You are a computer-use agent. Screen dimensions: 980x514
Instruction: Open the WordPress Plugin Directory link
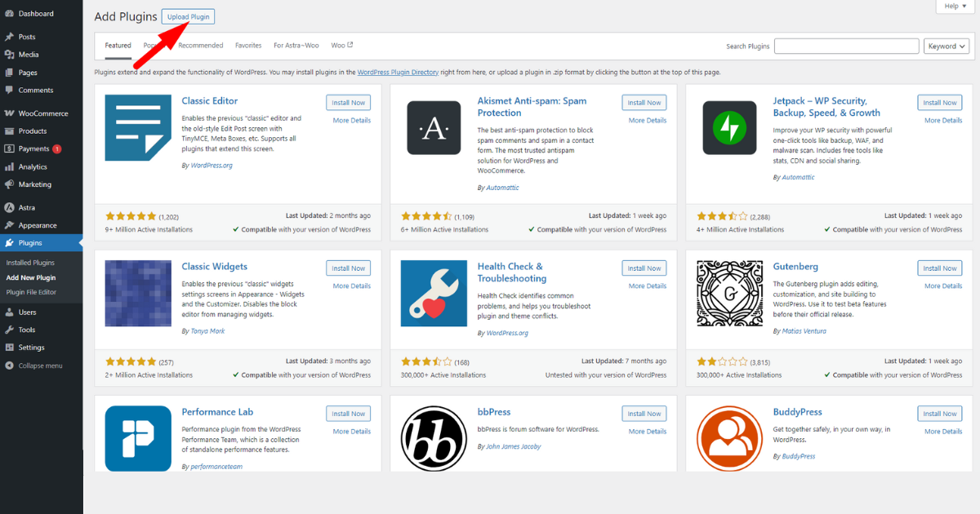[398, 73]
